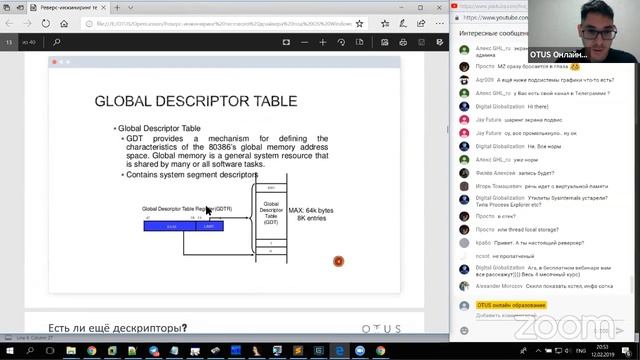Switch PDF page layout view
The height and width of the screenshot is (360, 640).
coord(360,42)
